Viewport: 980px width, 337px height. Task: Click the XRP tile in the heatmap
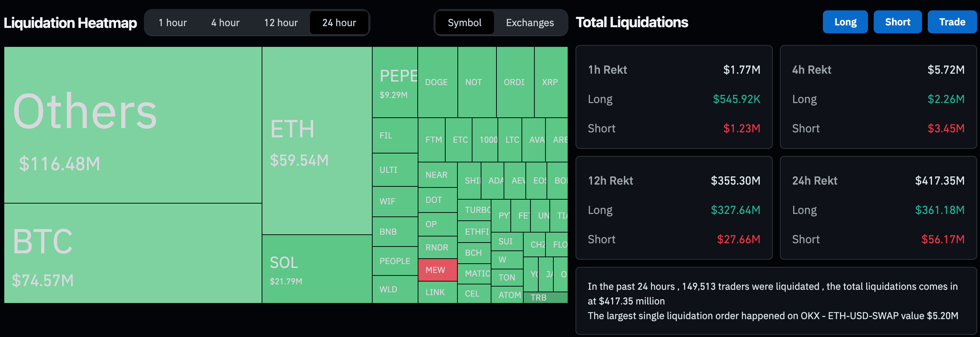(x=550, y=82)
